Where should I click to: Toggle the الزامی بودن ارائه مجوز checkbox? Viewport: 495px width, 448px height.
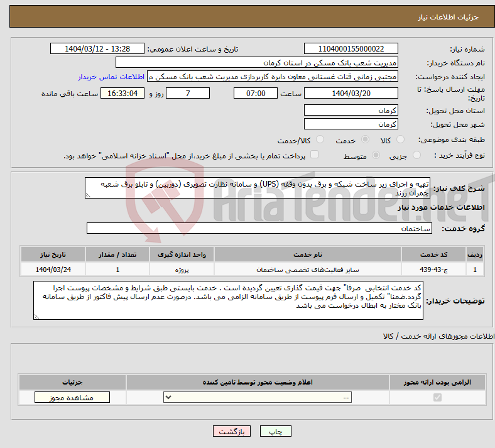click(437, 397)
